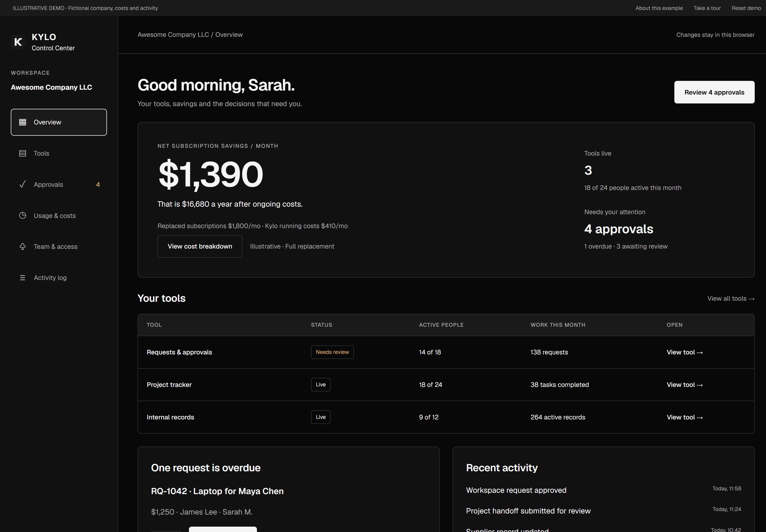This screenshot has width=766, height=532.
Task: Select the Requests & approvals tool name
Action: pyautogui.click(x=179, y=352)
